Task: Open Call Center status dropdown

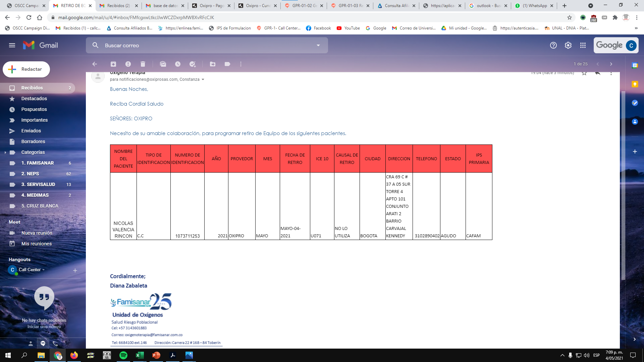Action: (43, 270)
